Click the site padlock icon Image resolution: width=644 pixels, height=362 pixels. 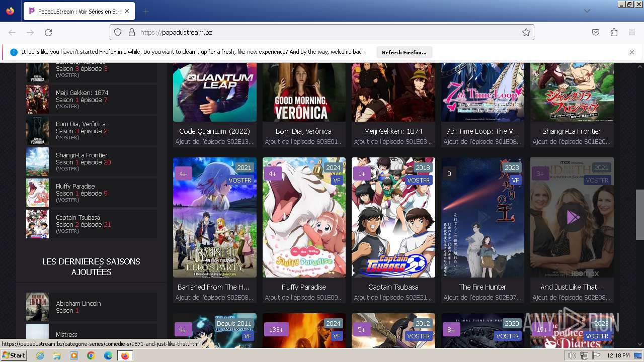pyautogui.click(x=132, y=32)
